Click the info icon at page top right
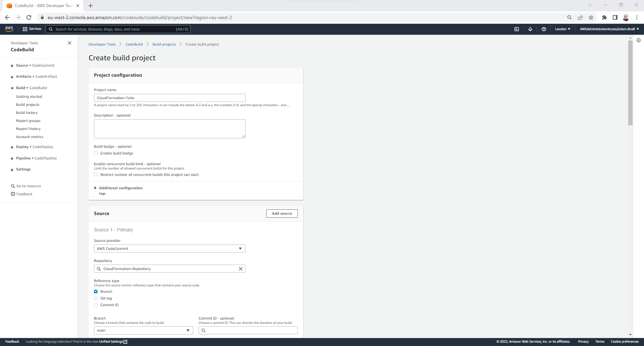 pos(639,40)
